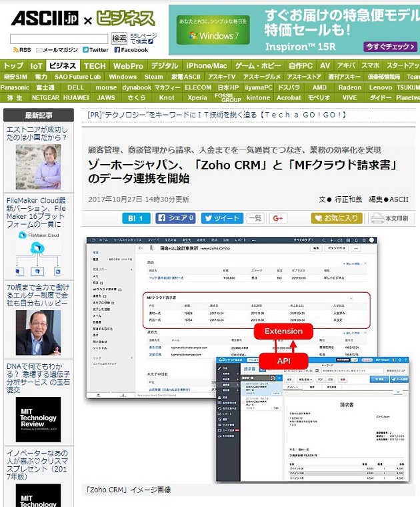Open the FileMaker Cloud最新バージョン article
This screenshot has height=507, width=420.
[36, 212]
